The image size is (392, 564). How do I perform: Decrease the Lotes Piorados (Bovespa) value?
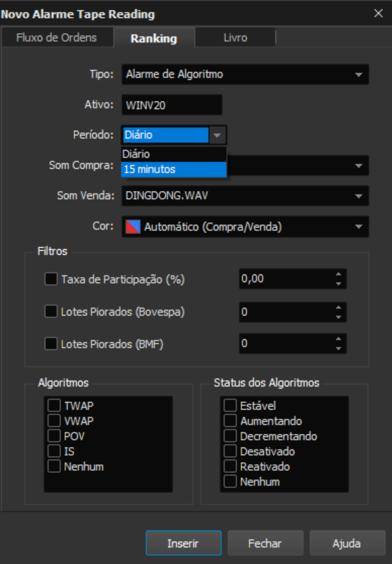click(338, 317)
